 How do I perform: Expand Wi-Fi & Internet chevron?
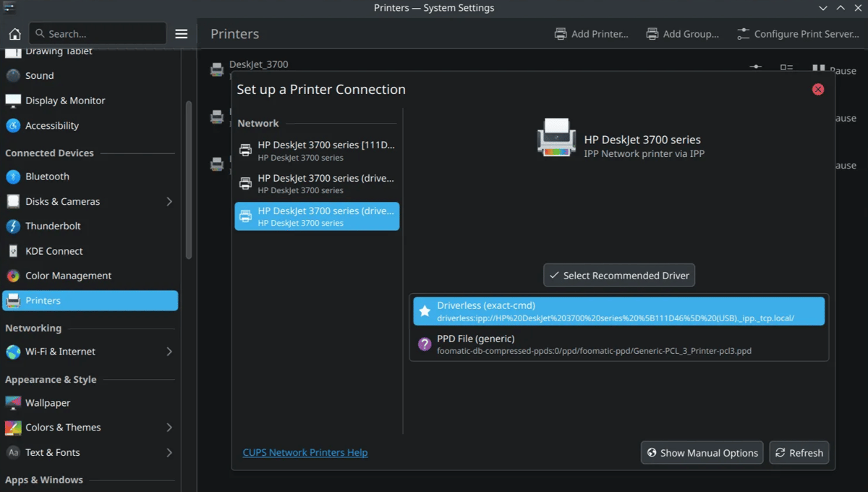tap(169, 352)
